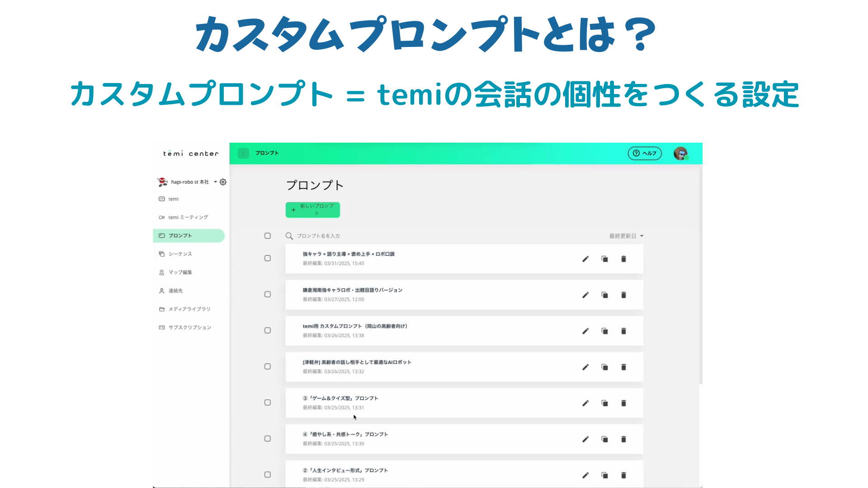
Task: Click the search magnifier icon
Action: click(289, 236)
